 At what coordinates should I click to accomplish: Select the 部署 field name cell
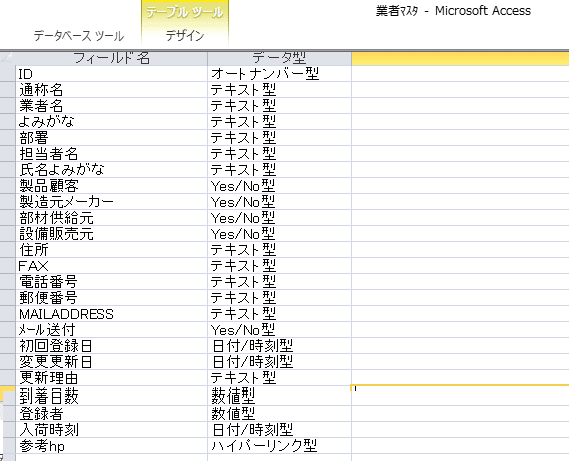point(111,138)
